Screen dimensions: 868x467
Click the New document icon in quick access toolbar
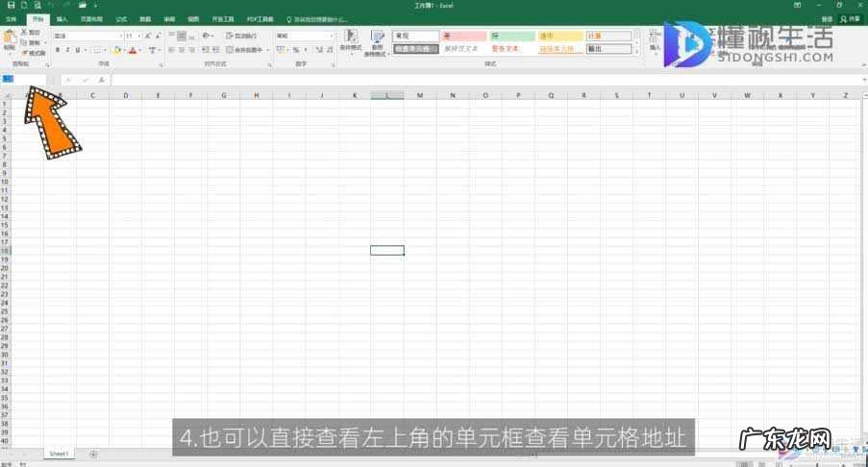(24, 5)
